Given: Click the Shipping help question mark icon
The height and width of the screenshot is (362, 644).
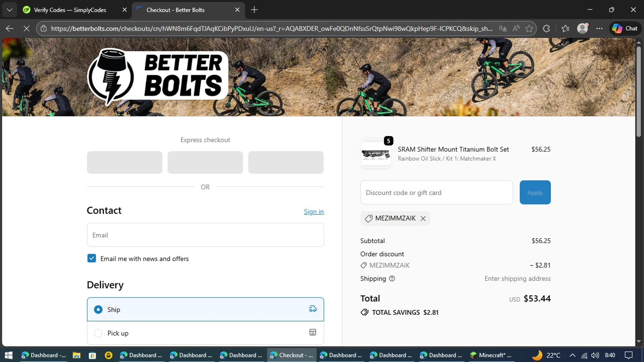Looking at the screenshot, I should click(392, 279).
